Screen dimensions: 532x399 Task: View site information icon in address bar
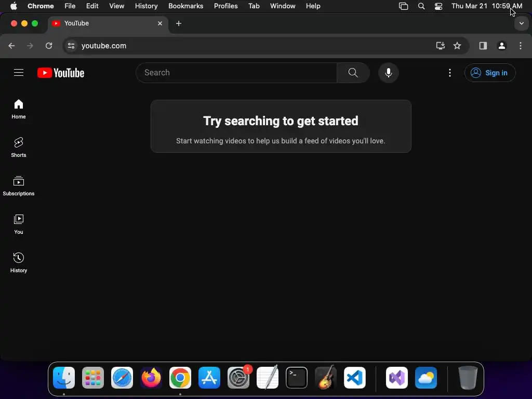[71, 46]
